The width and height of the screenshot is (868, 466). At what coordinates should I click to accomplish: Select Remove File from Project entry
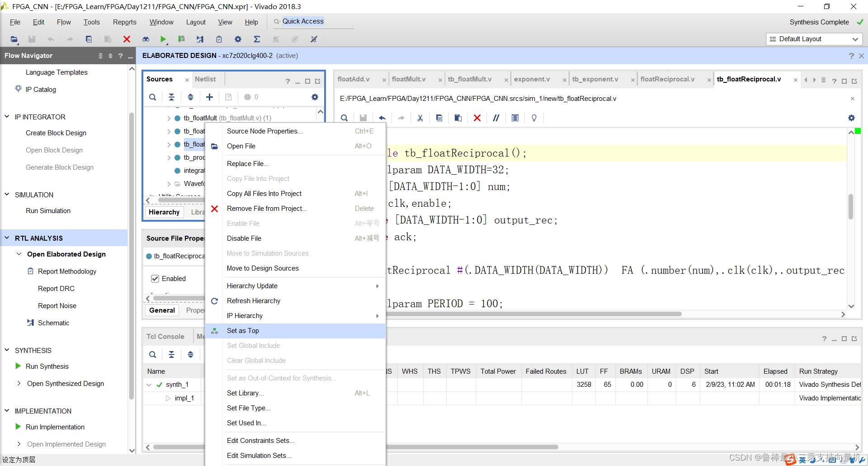coord(296,209)
